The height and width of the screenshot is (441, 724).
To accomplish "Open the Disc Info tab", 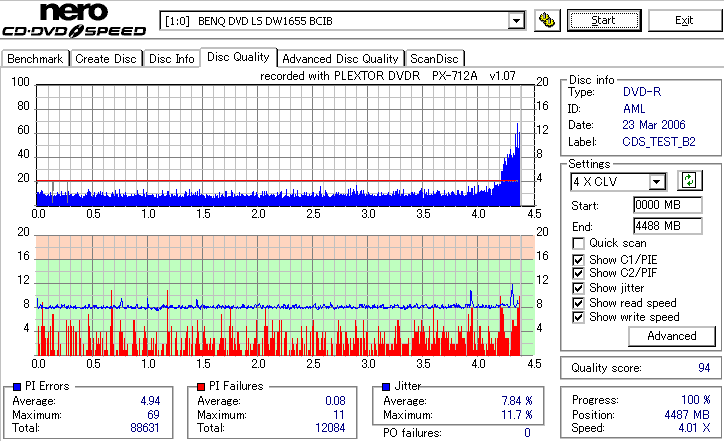I will pyautogui.click(x=172, y=59).
